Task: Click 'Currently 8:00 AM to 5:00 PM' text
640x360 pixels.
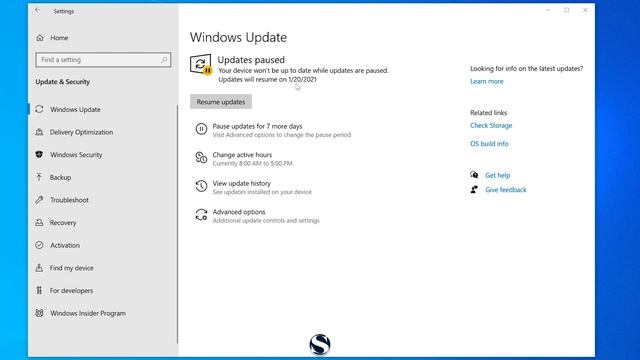Action: click(x=252, y=163)
